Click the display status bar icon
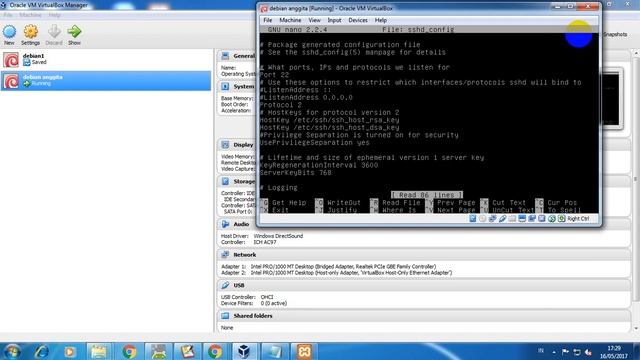 (522, 219)
